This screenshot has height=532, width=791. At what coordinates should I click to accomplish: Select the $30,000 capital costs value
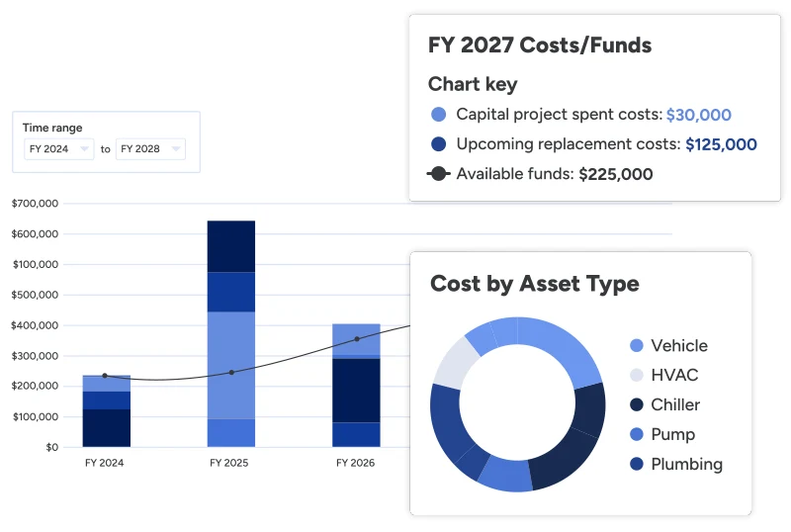[x=698, y=115]
